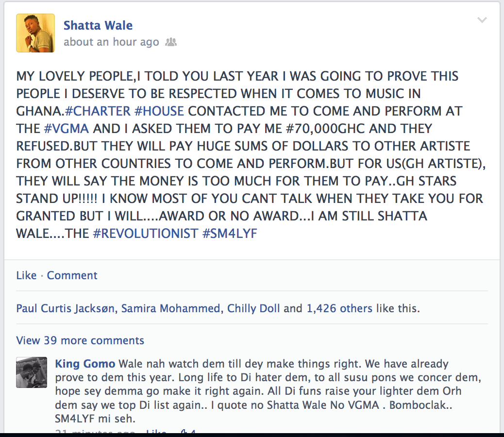The height and width of the screenshot is (437, 504).
Task: Like Shatta Wale's post
Action: point(26,275)
